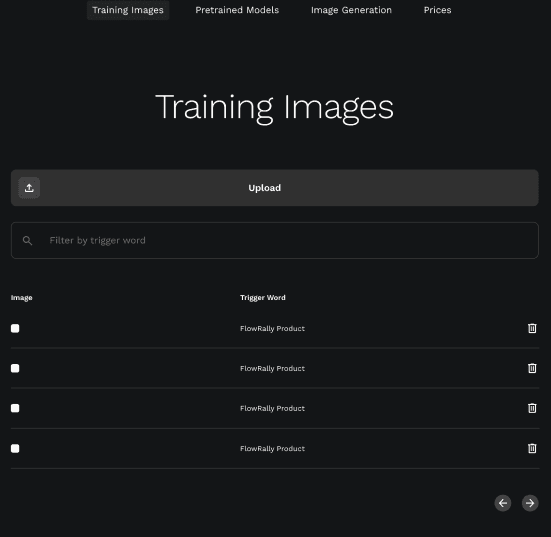Check the first row's image checkbox
Viewport: 551px width, 537px height.
15,328
